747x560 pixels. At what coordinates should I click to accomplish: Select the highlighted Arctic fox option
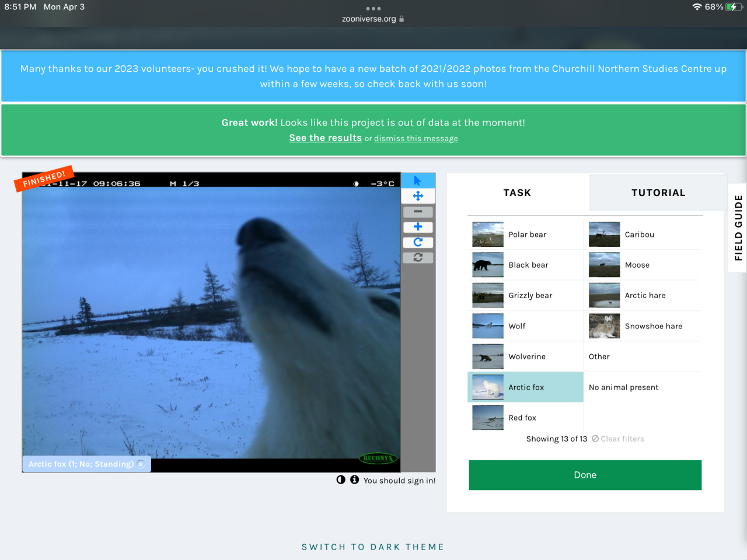(526, 387)
